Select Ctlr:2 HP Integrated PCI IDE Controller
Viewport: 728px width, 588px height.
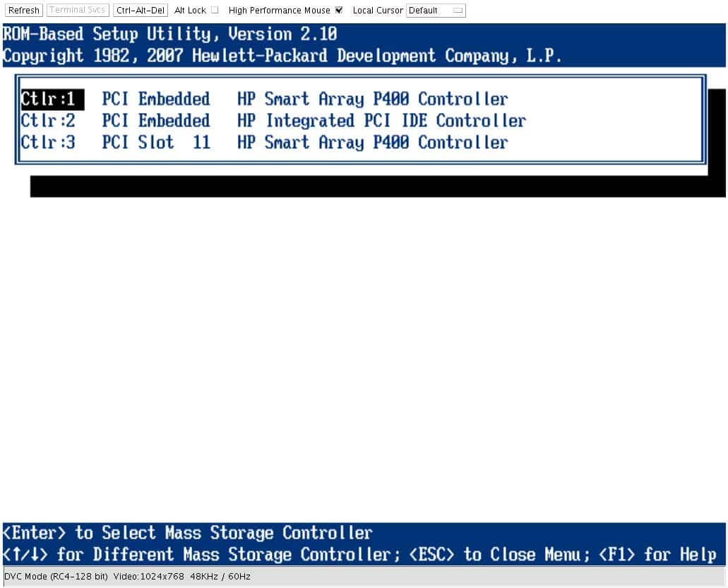(x=273, y=121)
